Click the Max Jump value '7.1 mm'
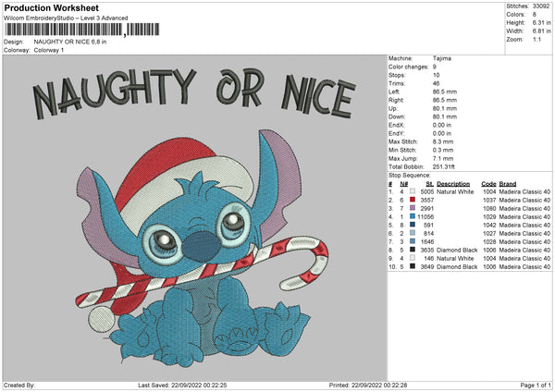Image resolution: width=555 pixels, height=392 pixels. click(x=443, y=158)
